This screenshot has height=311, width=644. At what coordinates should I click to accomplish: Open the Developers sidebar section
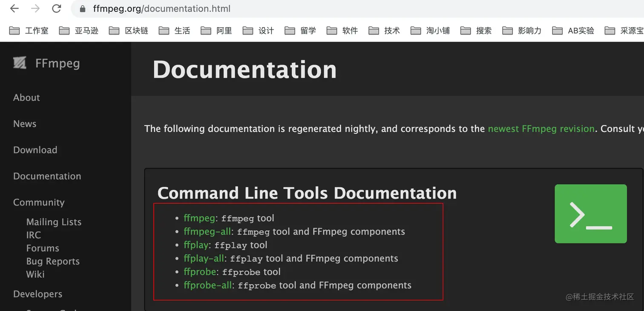[37, 294]
